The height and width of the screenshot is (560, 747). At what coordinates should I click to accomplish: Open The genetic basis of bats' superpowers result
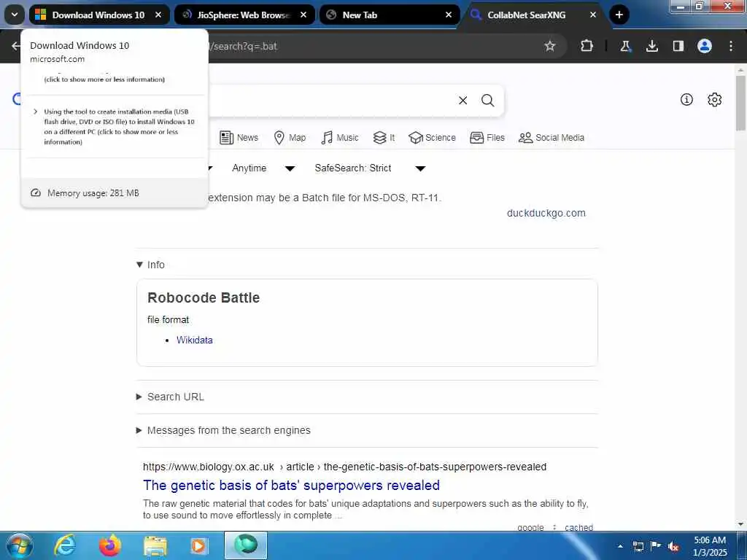[291, 485]
